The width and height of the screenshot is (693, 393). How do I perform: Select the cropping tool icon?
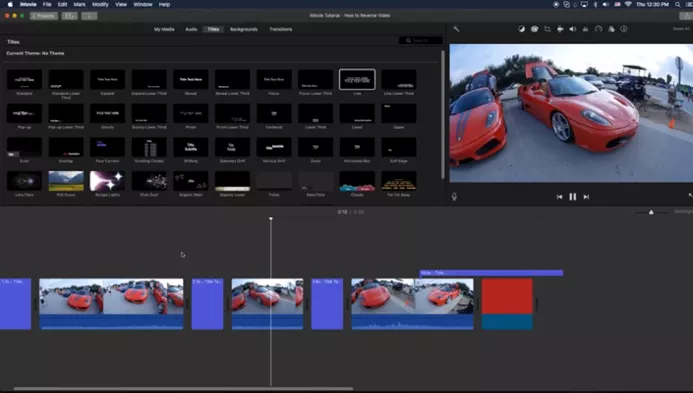tap(547, 29)
